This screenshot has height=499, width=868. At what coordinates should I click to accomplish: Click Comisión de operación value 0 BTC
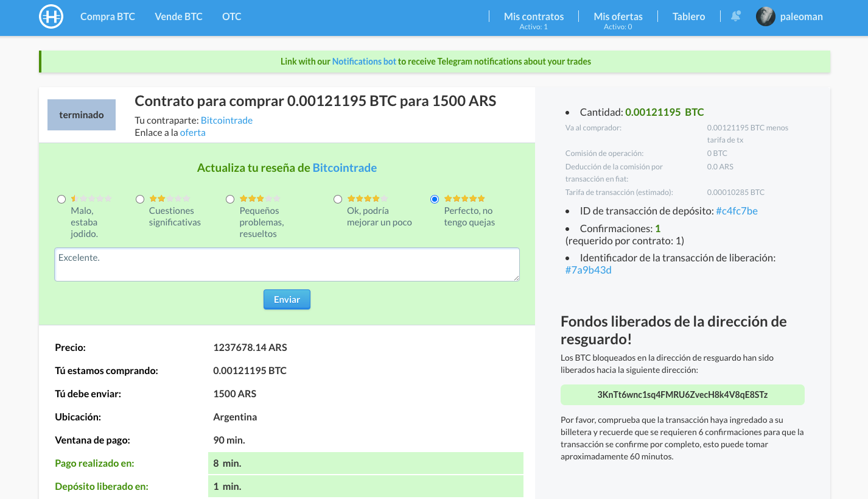coord(717,154)
